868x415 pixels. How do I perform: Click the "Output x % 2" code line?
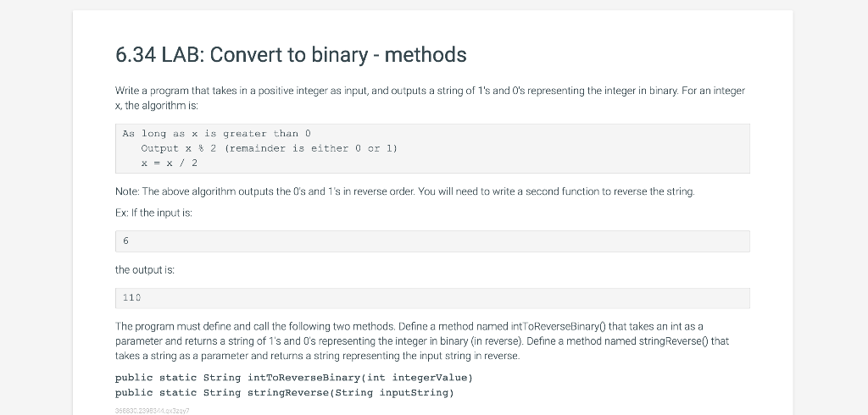click(x=269, y=148)
